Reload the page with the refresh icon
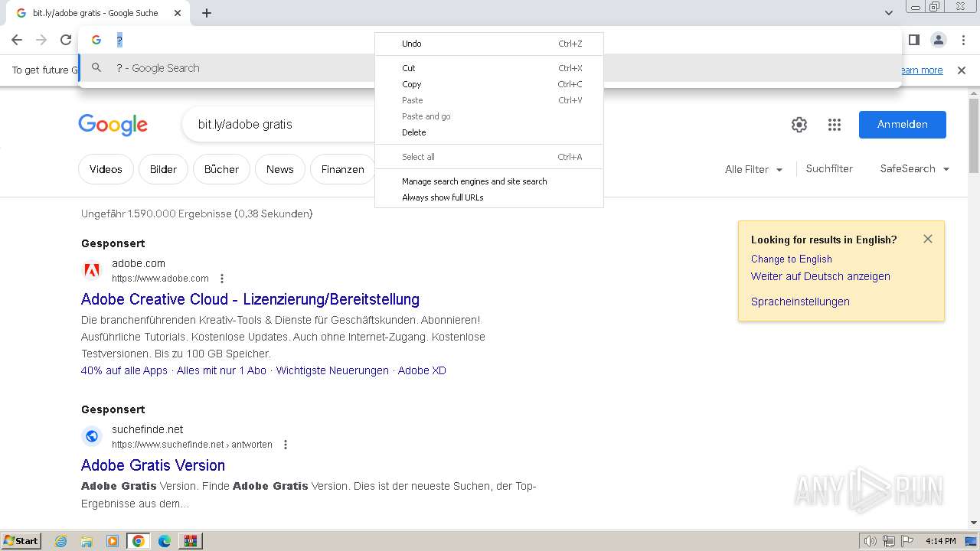 66,40
